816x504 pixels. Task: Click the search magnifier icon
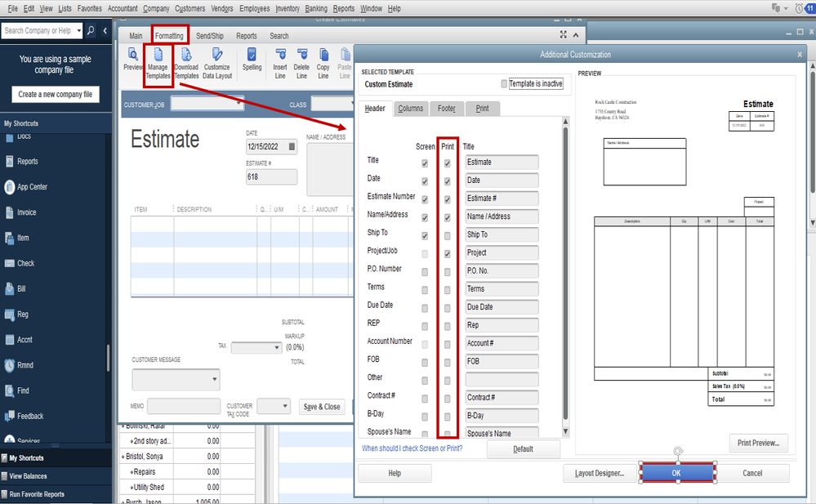tap(91, 31)
